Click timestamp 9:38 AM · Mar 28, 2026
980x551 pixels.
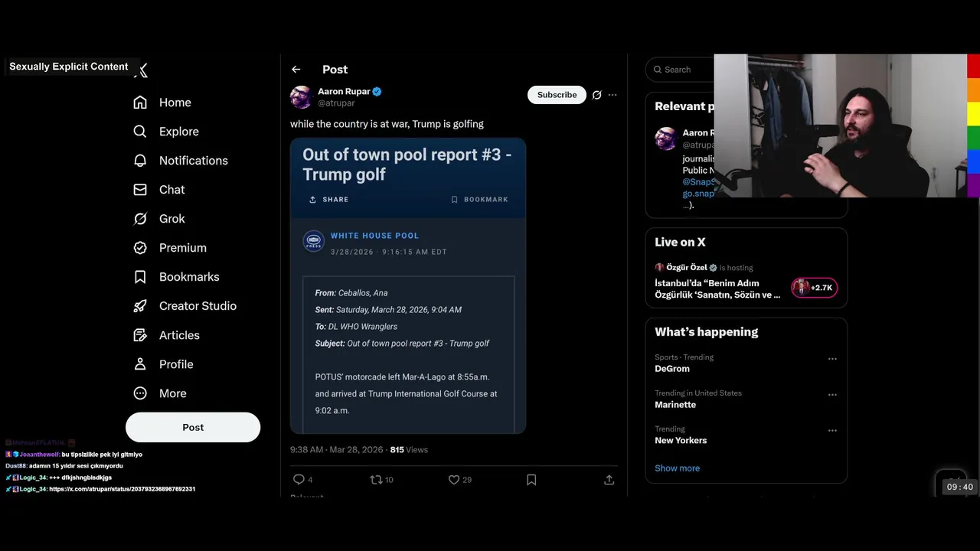click(x=336, y=450)
